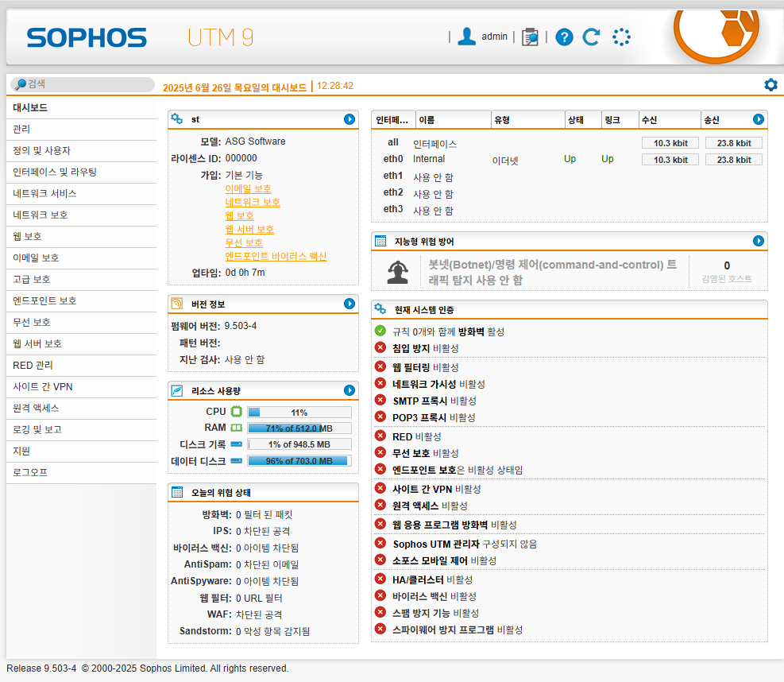Click the 0 감염된 호스트 counter

point(727,272)
